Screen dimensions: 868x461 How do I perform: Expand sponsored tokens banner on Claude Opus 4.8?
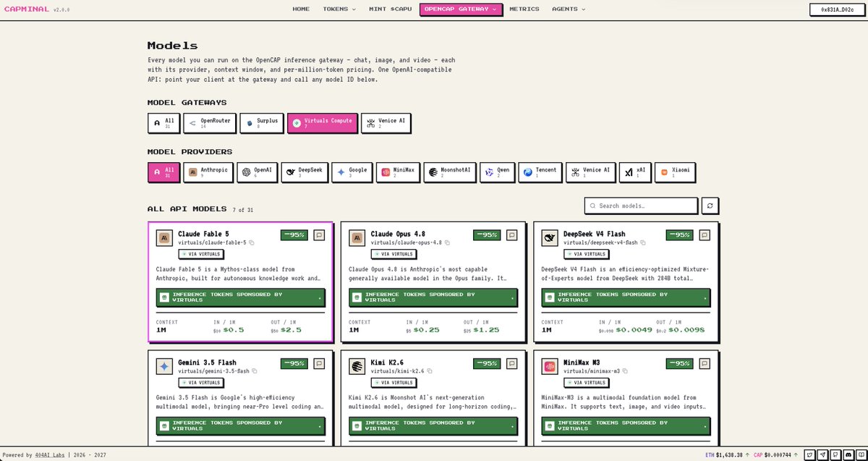pyautogui.click(x=433, y=297)
